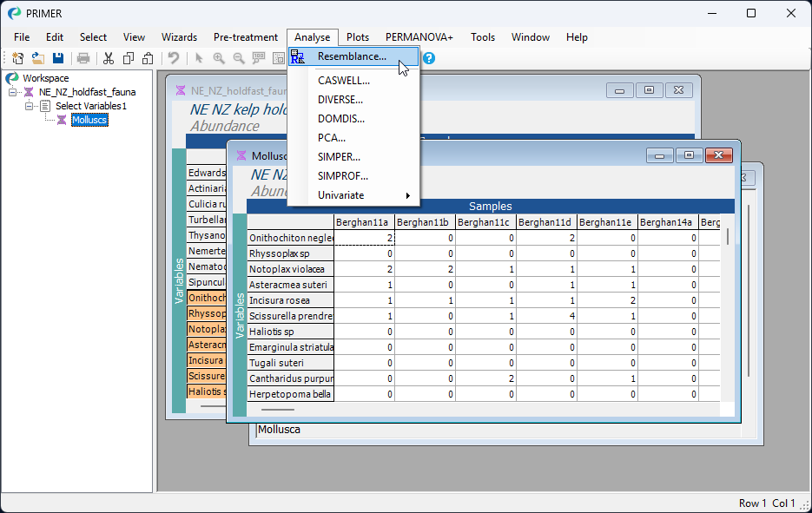Viewport: 812px width, 513px height.
Task: Click the blue Help question mark icon
Action: (x=429, y=58)
